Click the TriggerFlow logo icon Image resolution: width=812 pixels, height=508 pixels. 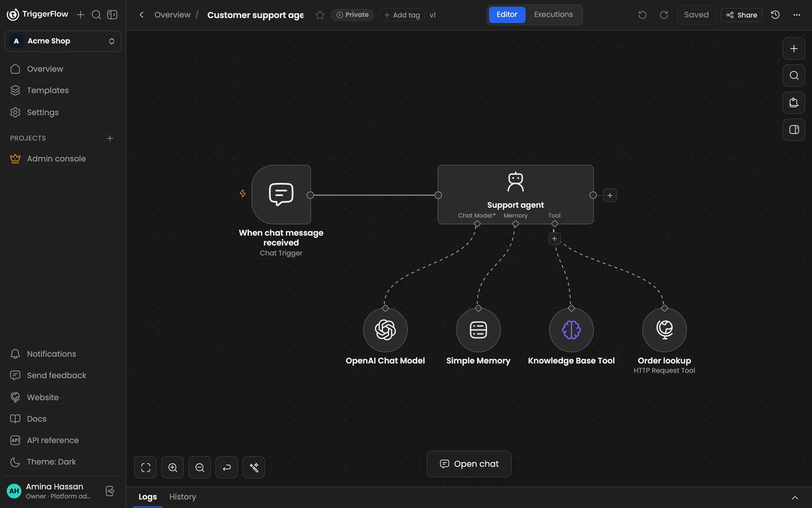(13, 14)
